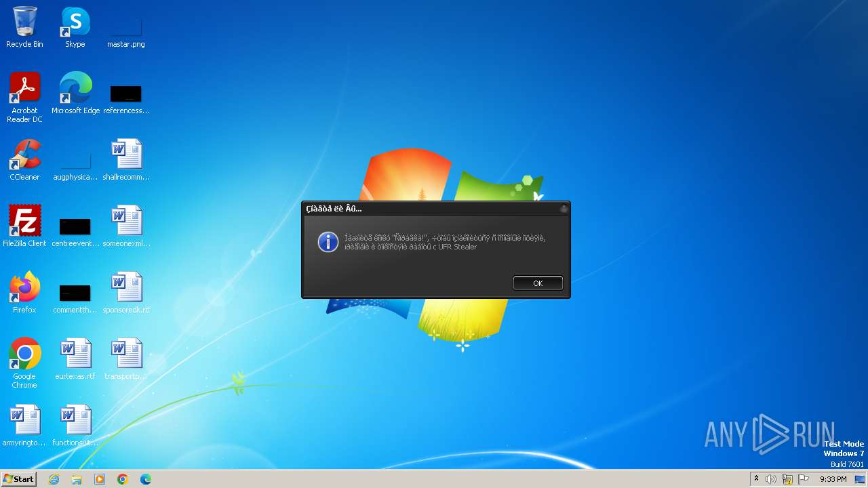Open Windows Media Player from taskbar
The width and height of the screenshot is (868, 488).
(100, 479)
